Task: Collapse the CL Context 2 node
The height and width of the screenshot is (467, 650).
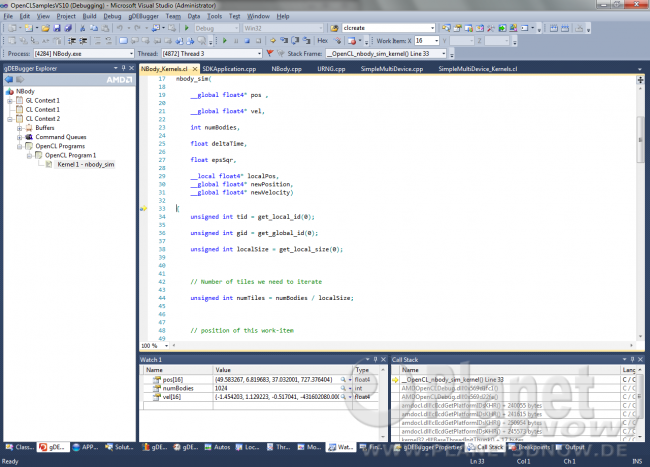Action: (x=10, y=119)
